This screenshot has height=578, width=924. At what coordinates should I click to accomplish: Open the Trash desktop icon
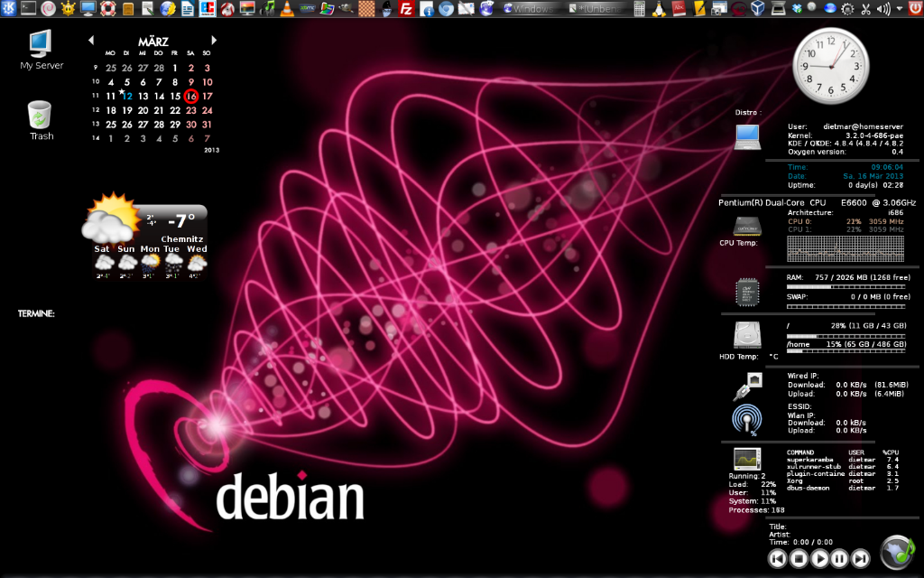(42, 120)
